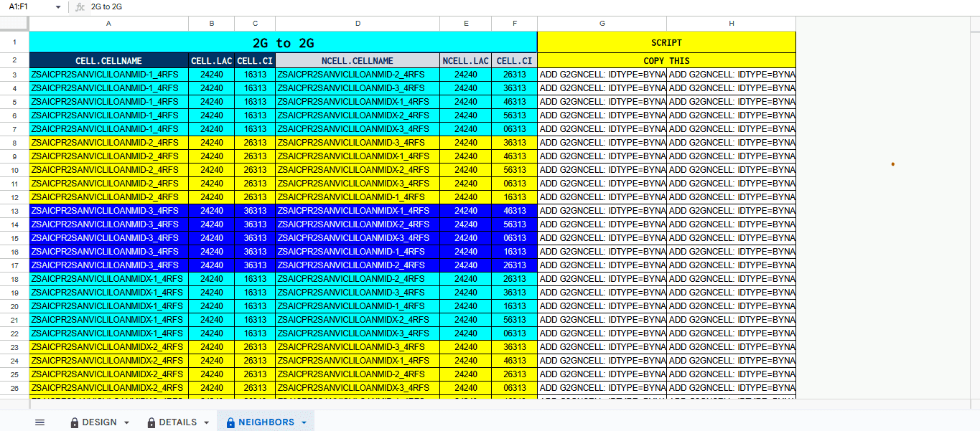Open the Name Box dropdown arrow

point(58,6)
